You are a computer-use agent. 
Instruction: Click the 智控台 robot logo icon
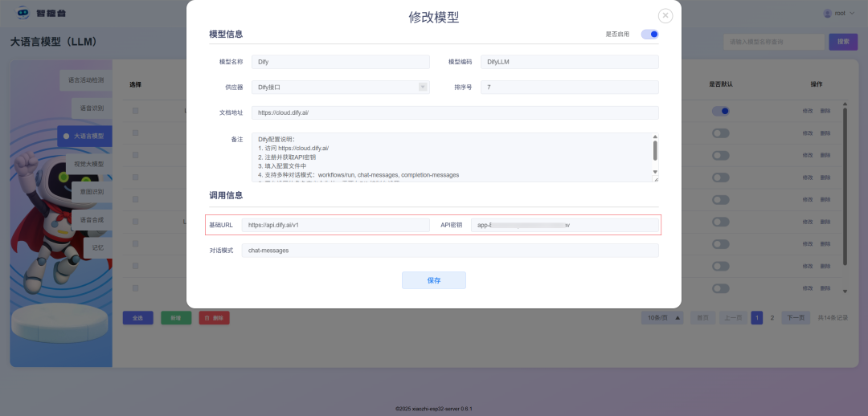coord(23,12)
